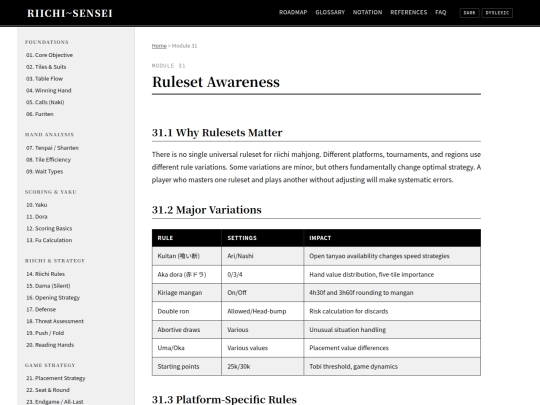Screen dimensions: 540x405
Task: Click the Unusual situation handling cell
Action: (392, 330)
